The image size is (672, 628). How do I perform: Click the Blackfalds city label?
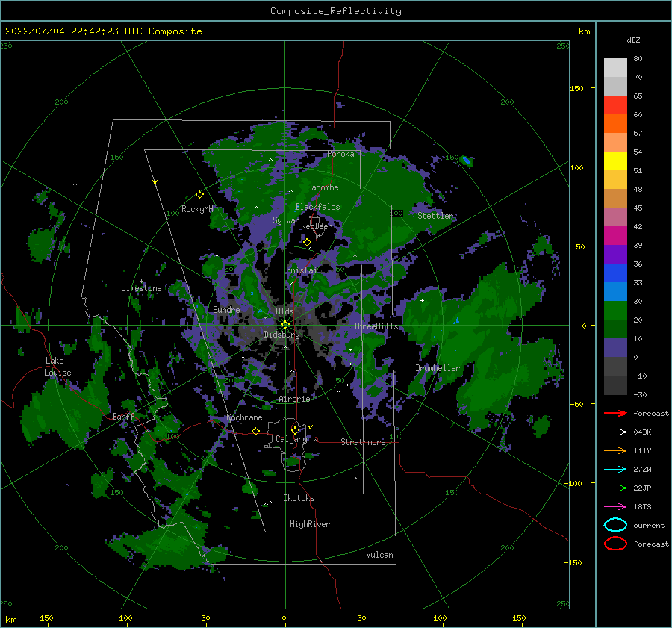point(317,207)
